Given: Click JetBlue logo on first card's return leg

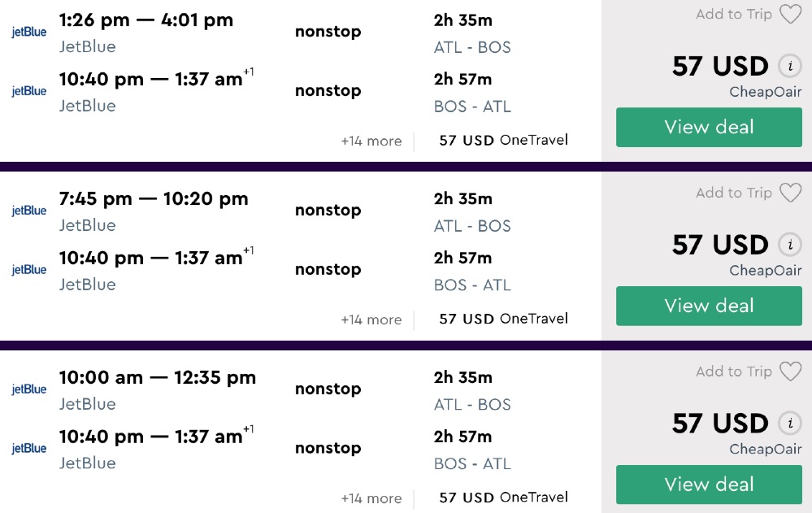Looking at the screenshot, I should point(29,91).
